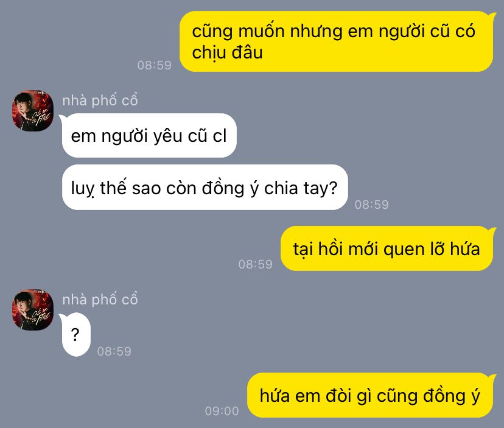Viewport: 504px width, 428px height.
Task: Click 08:59 timestamp next to '?' bubble
Action: pyautogui.click(x=114, y=351)
